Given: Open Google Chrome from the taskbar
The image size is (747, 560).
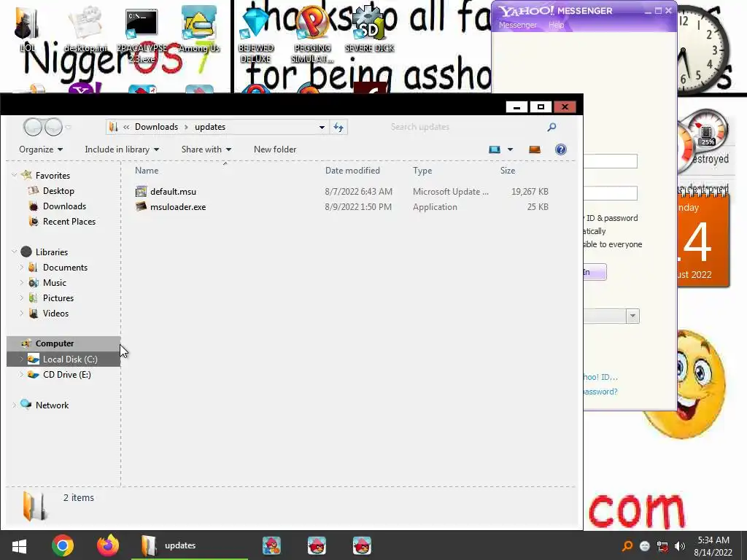Looking at the screenshot, I should pyautogui.click(x=63, y=545).
